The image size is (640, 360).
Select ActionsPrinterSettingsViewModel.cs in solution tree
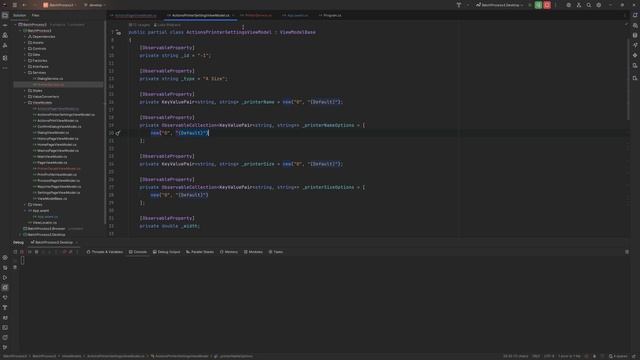click(x=64, y=115)
